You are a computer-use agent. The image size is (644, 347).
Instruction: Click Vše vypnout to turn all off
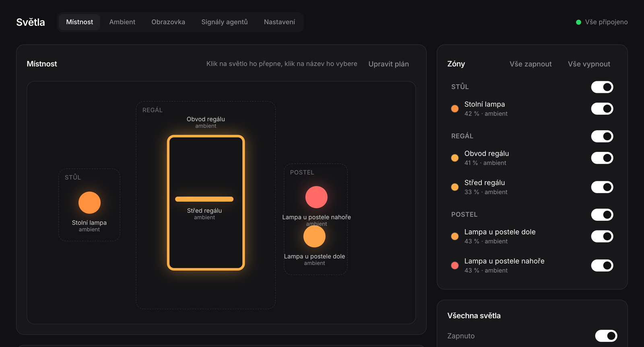589,64
